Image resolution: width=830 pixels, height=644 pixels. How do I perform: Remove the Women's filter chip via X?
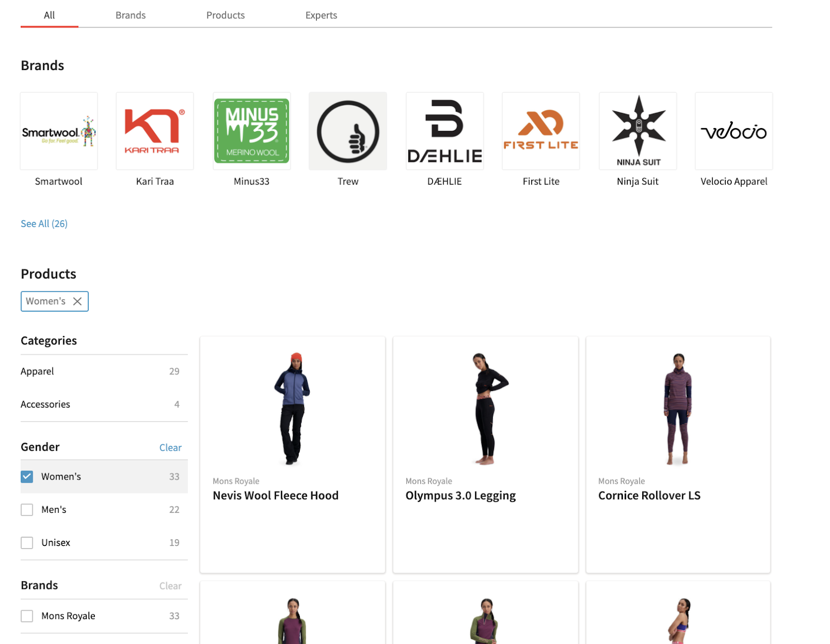77,301
